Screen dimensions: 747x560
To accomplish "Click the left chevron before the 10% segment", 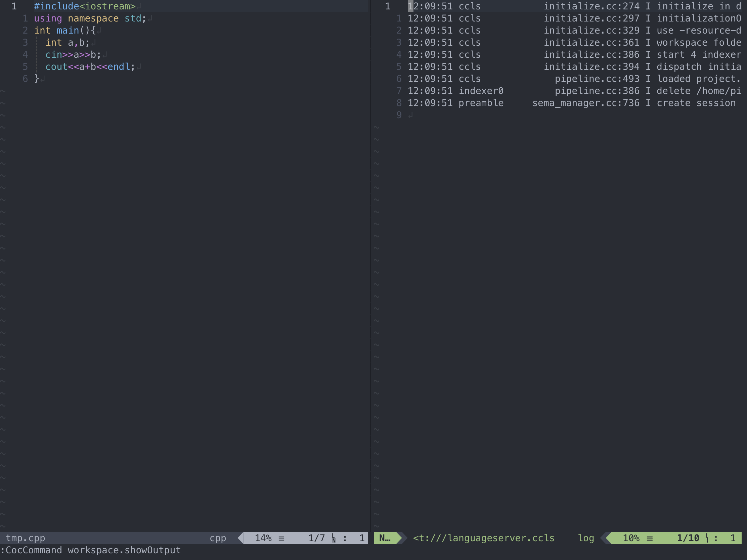I will click(x=609, y=538).
